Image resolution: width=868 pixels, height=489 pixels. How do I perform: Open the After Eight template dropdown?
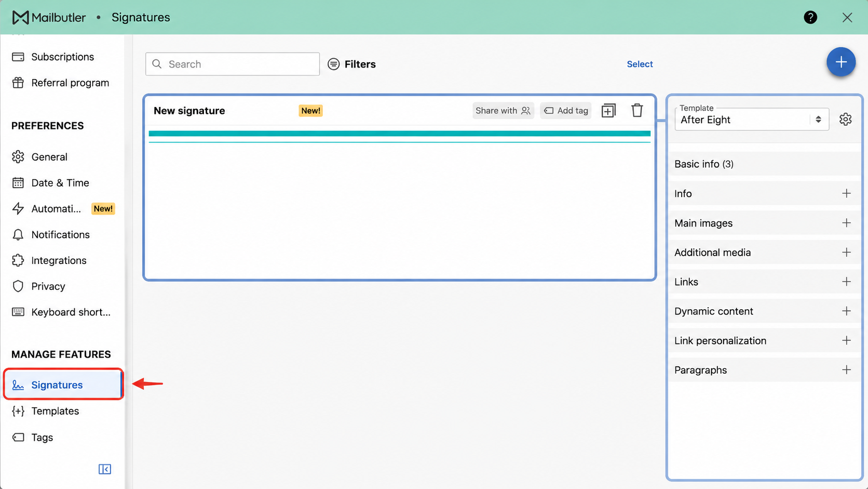[x=752, y=120]
